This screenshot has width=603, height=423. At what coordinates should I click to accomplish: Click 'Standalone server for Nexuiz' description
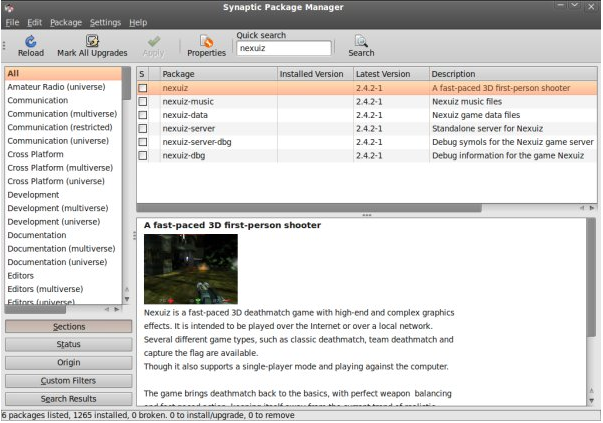coord(487,128)
